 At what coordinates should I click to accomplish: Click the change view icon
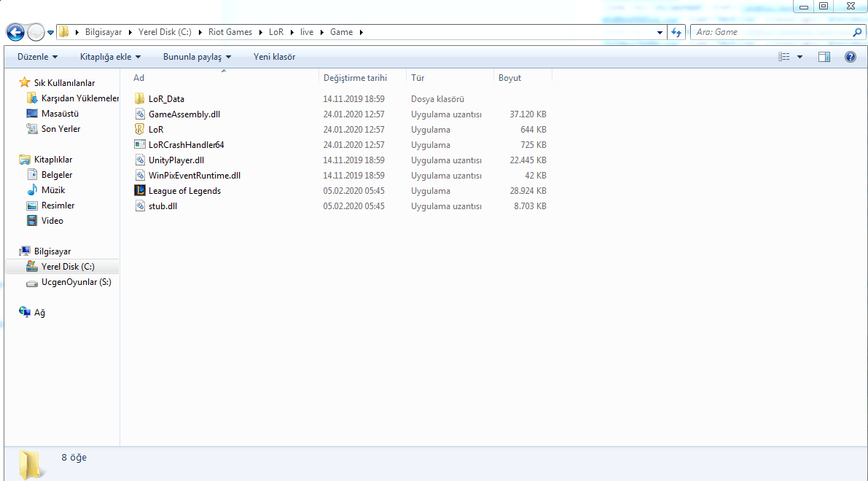[x=784, y=56]
